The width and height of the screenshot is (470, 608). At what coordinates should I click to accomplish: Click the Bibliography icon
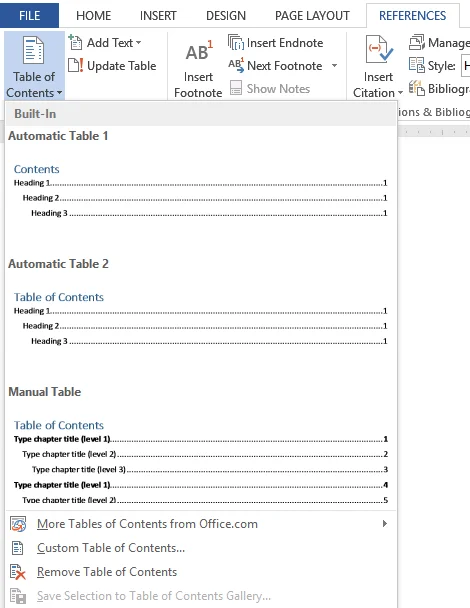point(417,88)
